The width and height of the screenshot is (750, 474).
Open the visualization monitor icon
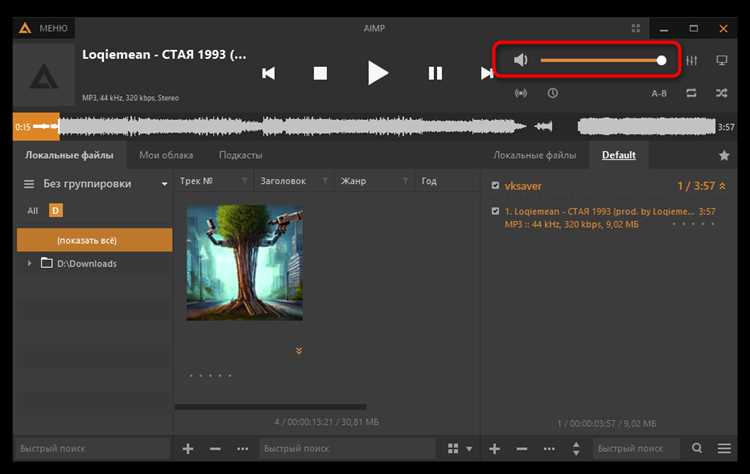coord(721,60)
